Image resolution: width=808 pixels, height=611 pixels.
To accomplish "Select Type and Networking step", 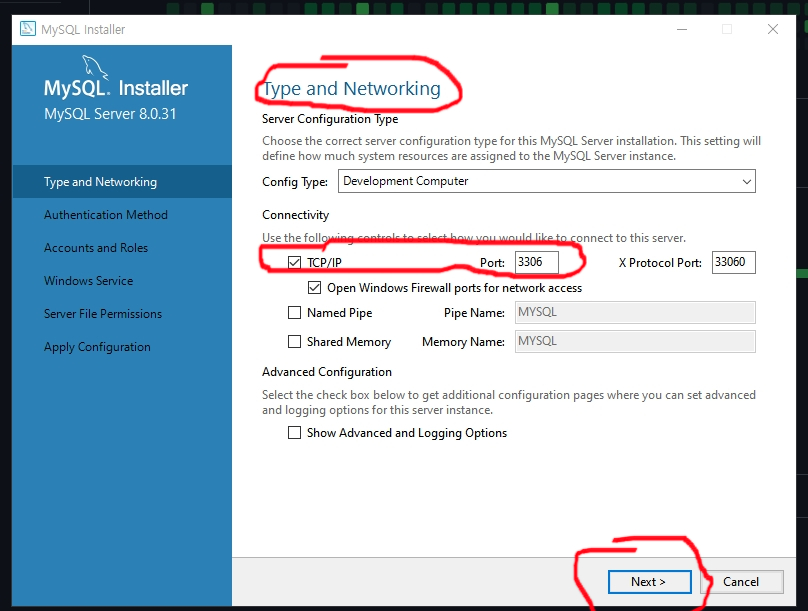I will tap(122, 182).
